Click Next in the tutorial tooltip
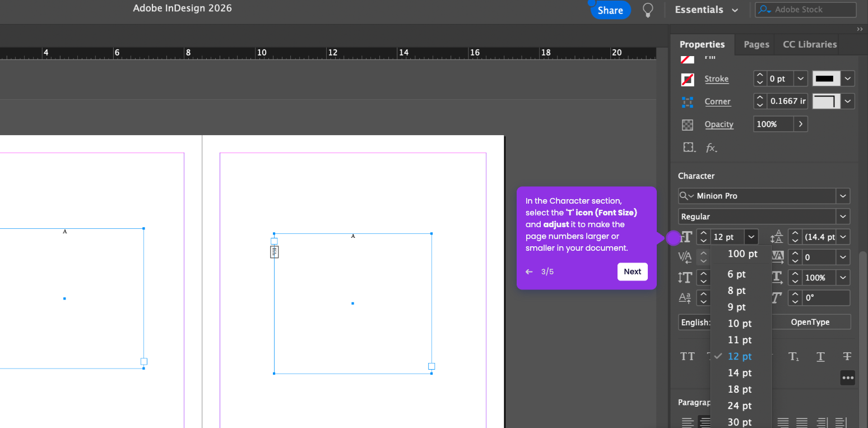The image size is (868, 428). click(x=633, y=271)
